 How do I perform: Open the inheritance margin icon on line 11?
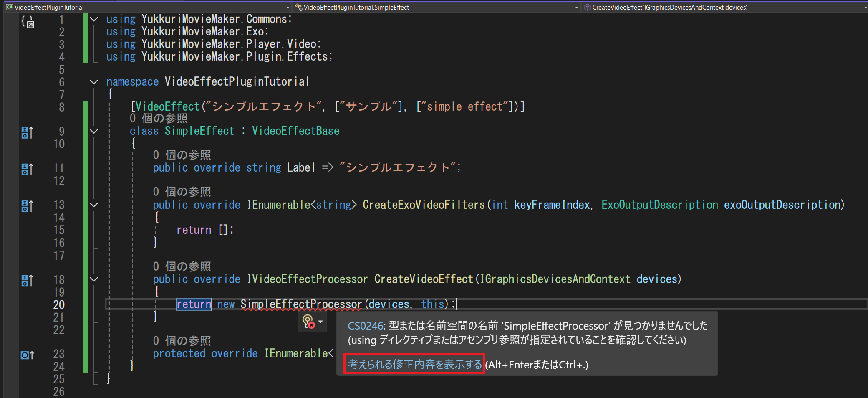coord(27,170)
